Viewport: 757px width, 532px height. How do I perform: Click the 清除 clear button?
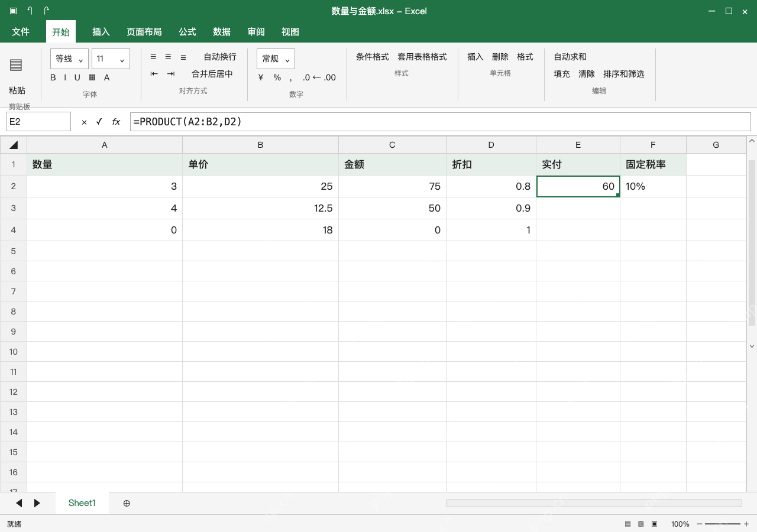pyautogui.click(x=587, y=74)
